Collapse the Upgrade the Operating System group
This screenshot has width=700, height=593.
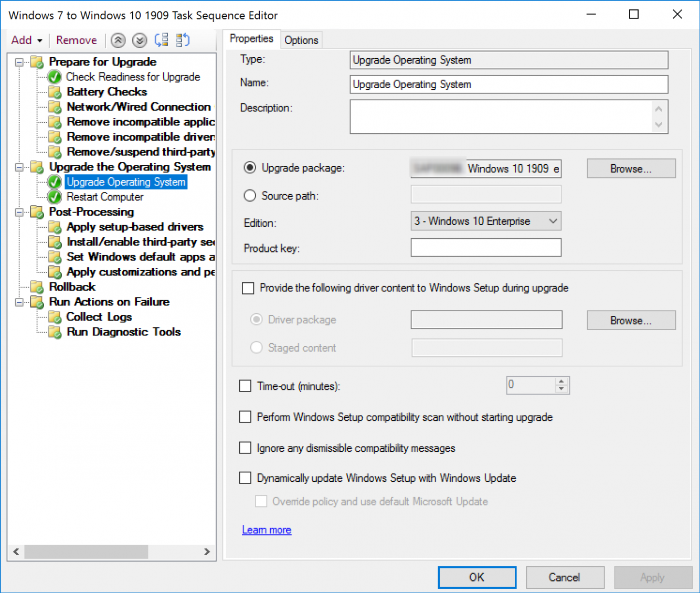18,167
